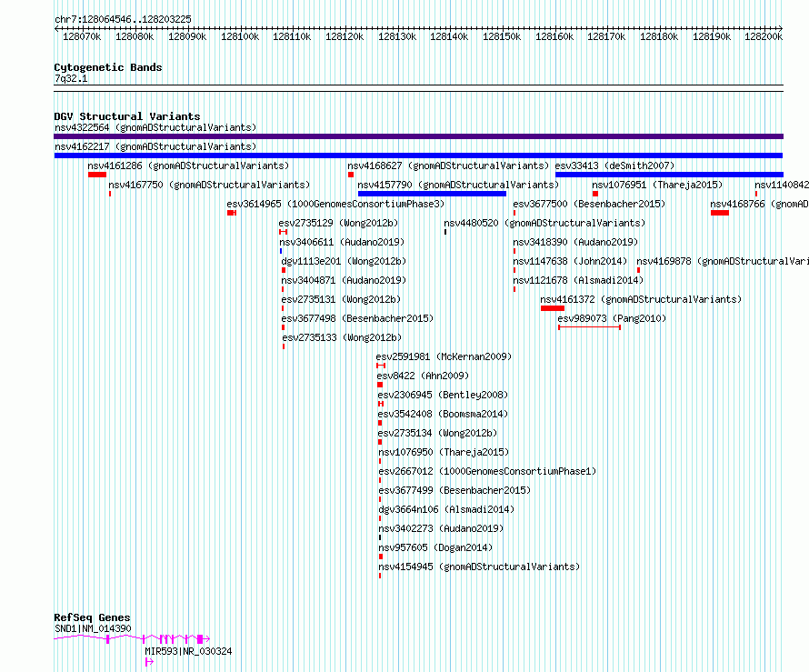Click the RefSeq Genes track title
The image size is (809, 672).
[92, 617]
